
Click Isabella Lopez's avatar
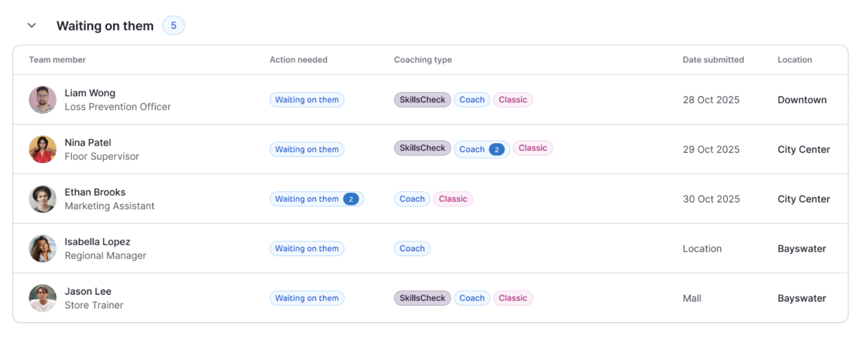coord(42,249)
